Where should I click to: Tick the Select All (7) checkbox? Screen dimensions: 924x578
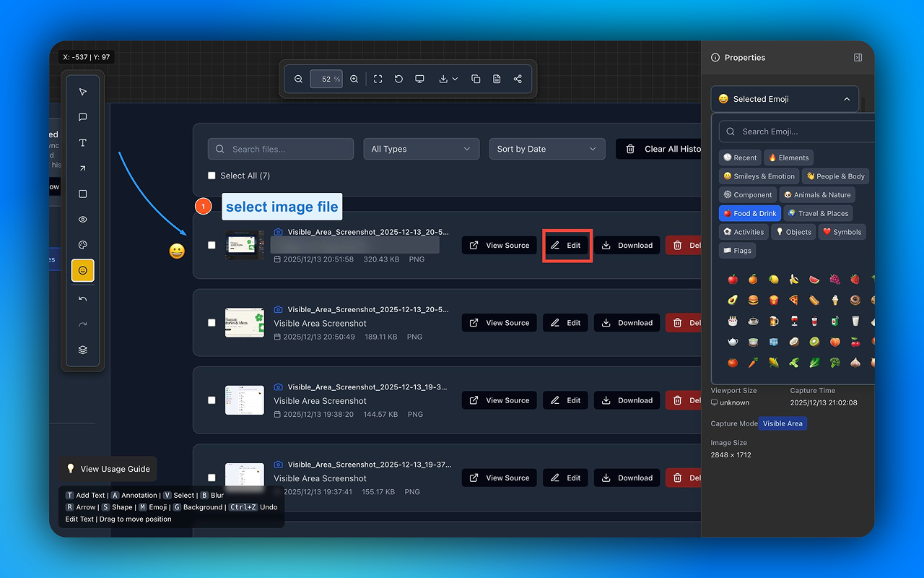[212, 176]
